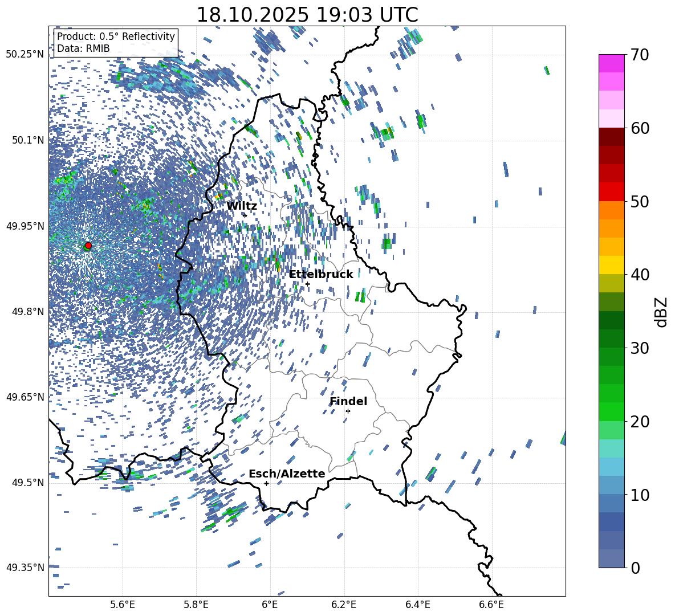Viewport: 675px width, 616px height.
Task: Click the bright green 20 dBZ colorbar segment
Action: point(611,411)
